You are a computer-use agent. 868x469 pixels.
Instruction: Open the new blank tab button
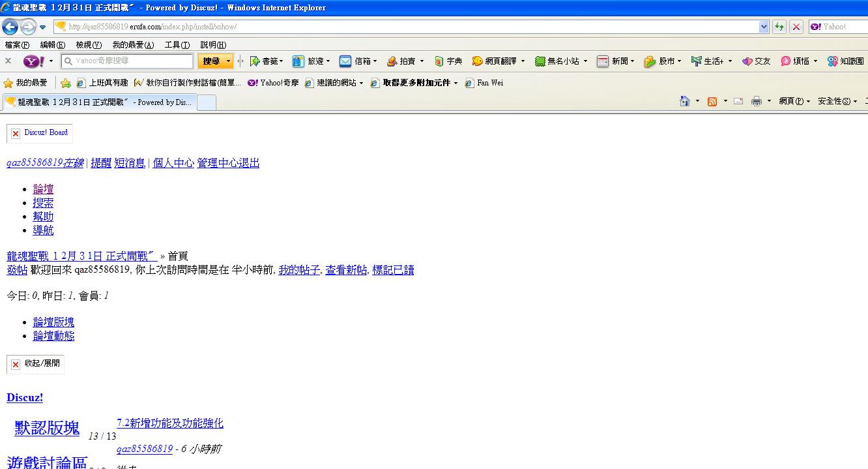pos(206,102)
